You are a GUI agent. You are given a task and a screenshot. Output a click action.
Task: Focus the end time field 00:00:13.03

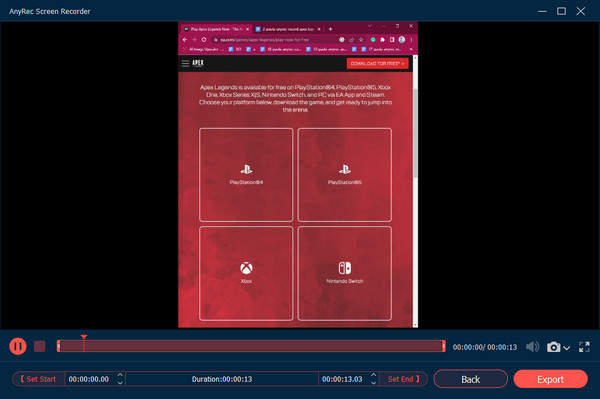point(342,379)
